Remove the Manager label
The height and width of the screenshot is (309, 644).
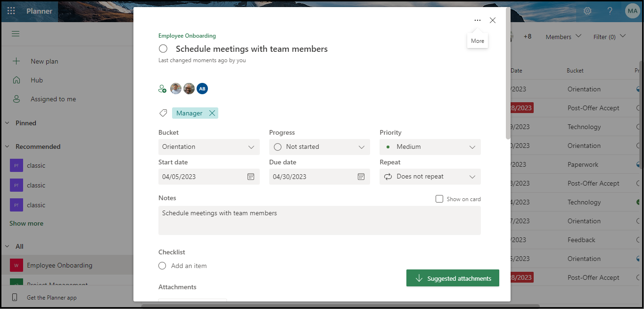[212, 113]
